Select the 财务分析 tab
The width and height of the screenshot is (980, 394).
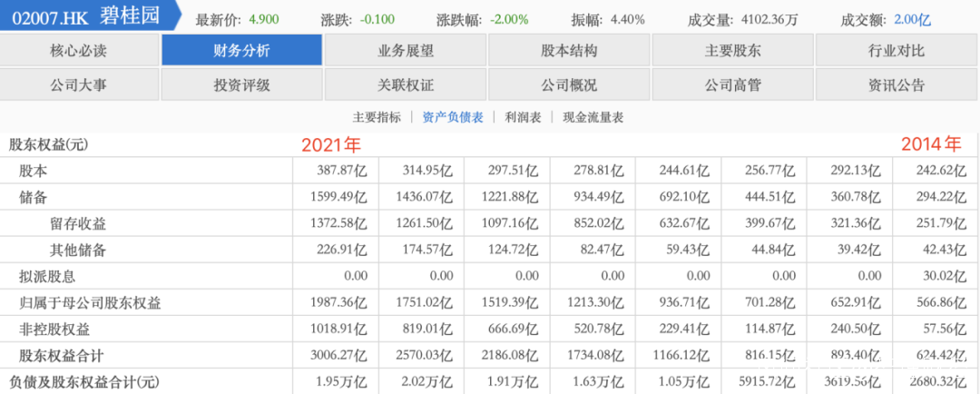pos(242,51)
